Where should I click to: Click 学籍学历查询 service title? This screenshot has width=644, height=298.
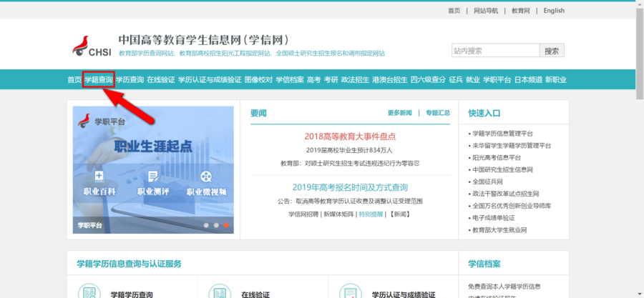(132, 294)
